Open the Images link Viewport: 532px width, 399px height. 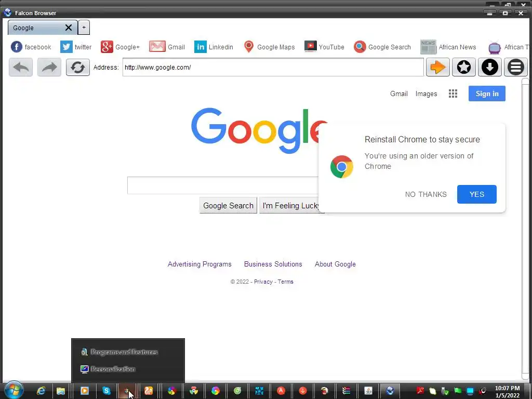tap(426, 94)
